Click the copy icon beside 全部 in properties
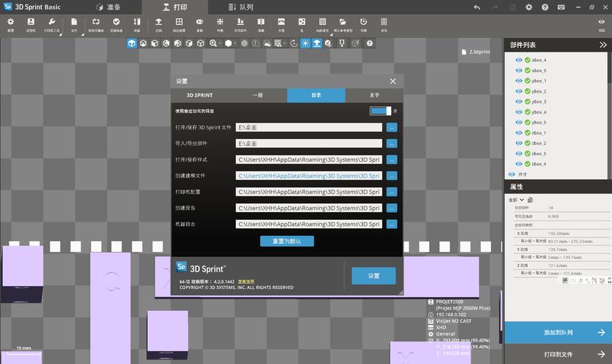The image size is (612, 364). [x=530, y=199]
